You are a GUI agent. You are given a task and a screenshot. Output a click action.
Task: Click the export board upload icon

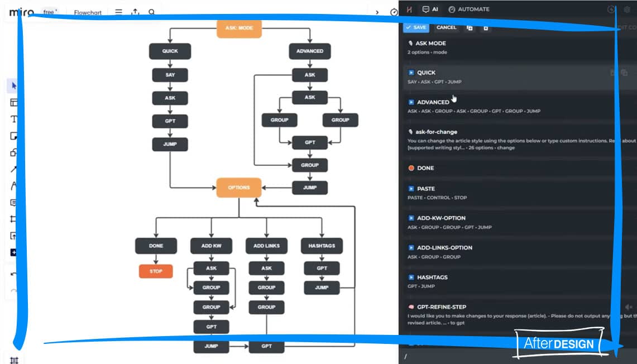[x=135, y=12]
